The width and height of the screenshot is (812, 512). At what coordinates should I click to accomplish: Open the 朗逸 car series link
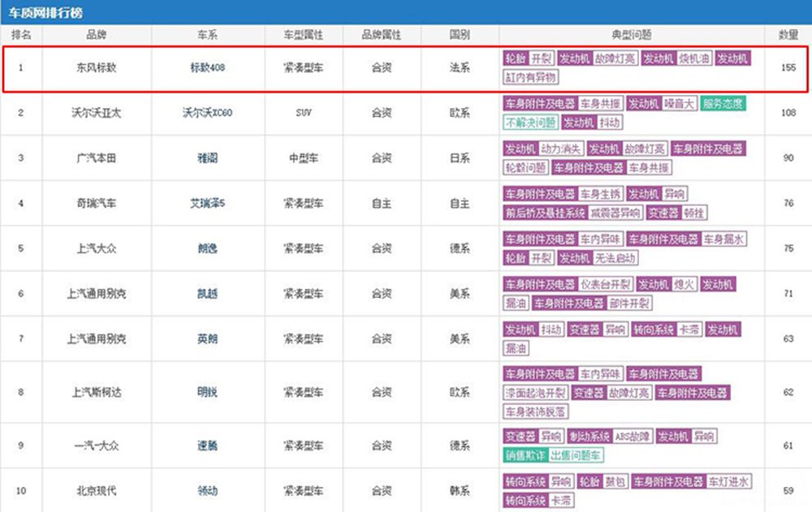click(x=207, y=248)
